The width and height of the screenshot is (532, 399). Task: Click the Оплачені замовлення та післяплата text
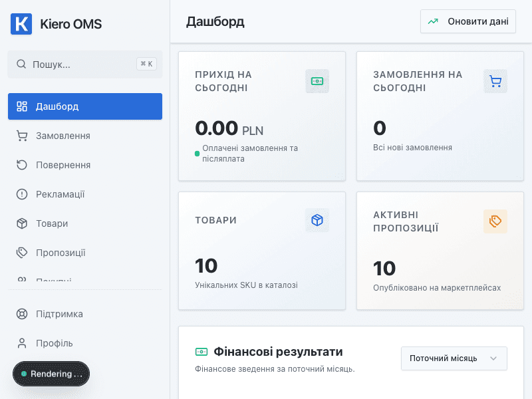pyautogui.click(x=250, y=154)
